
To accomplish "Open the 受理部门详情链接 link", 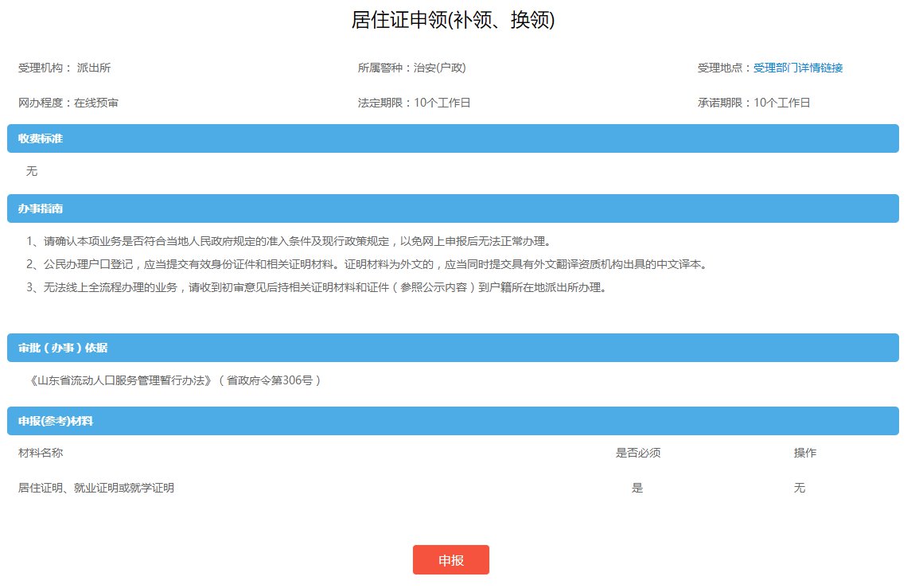I will coord(797,68).
